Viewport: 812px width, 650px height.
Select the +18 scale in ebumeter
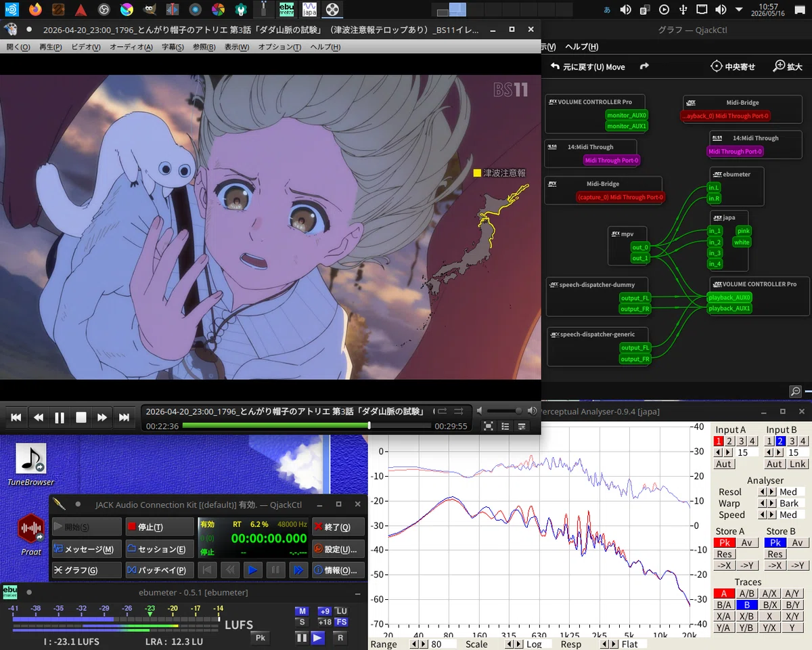(x=325, y=622)
